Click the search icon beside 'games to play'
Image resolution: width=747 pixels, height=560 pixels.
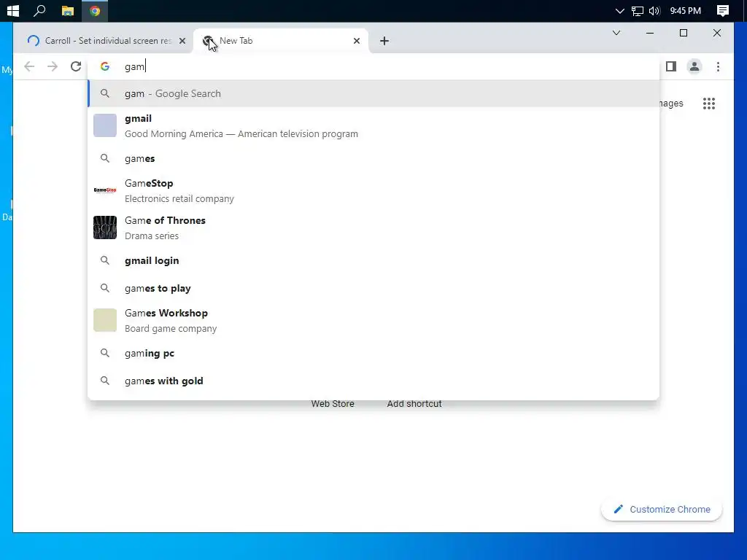coord(105,287)
